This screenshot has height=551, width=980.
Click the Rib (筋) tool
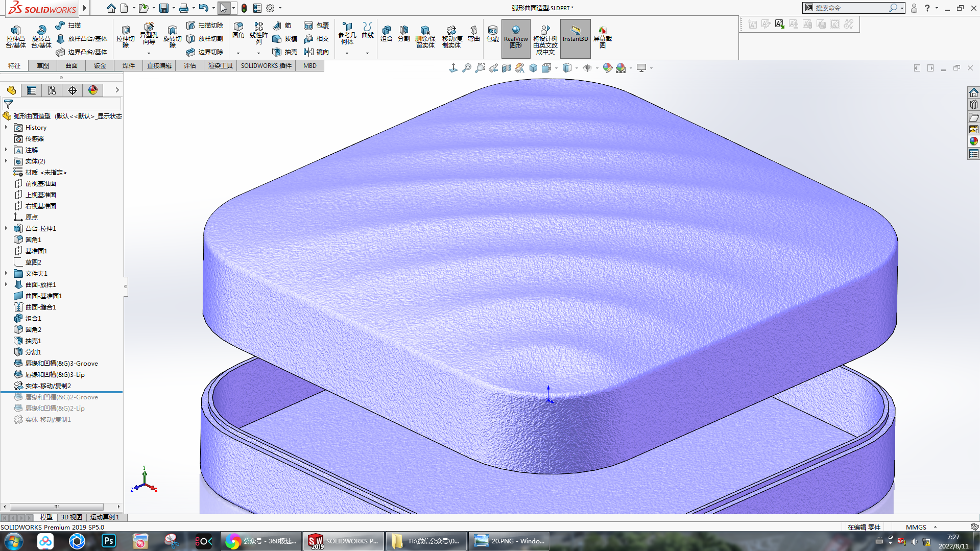282,25
